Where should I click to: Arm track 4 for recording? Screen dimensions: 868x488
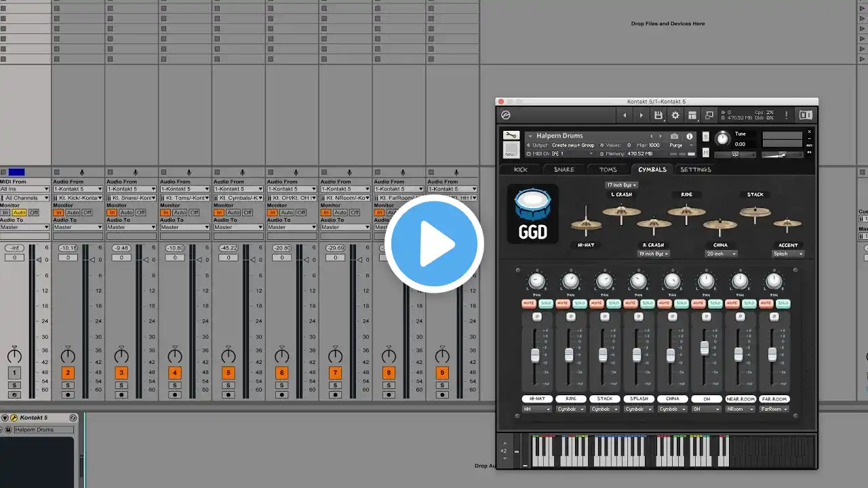tap(175, 394)
